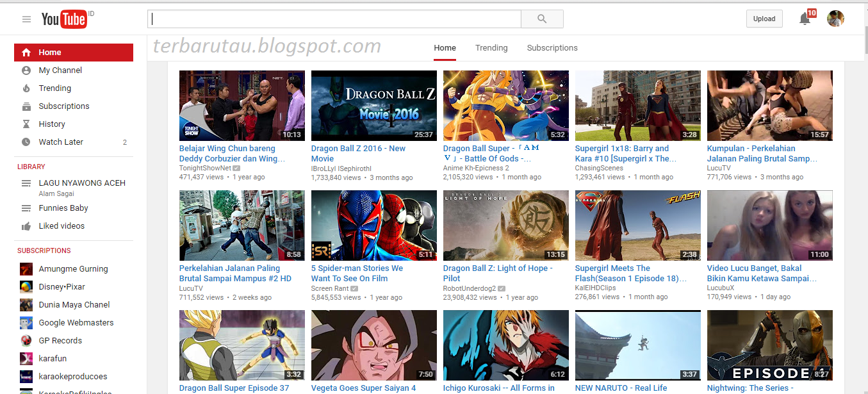868x394 pixels.
Task: Click the Funnies Baby playlist icon
Action: point(26,208)
